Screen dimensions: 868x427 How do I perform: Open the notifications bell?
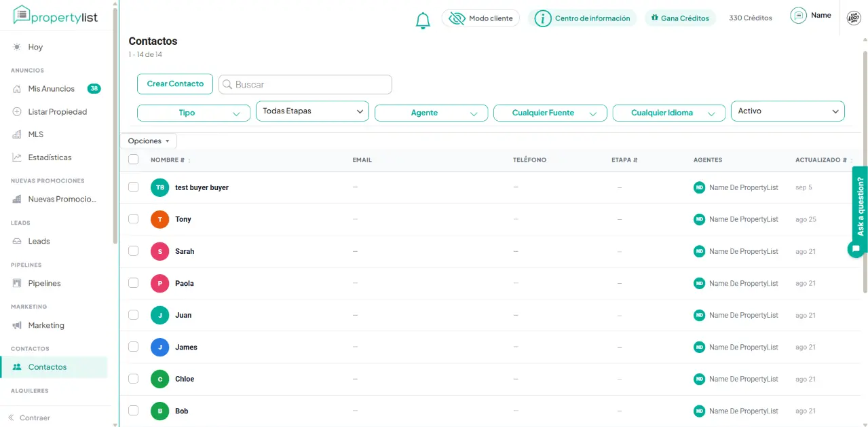click(x=423, y=20)
